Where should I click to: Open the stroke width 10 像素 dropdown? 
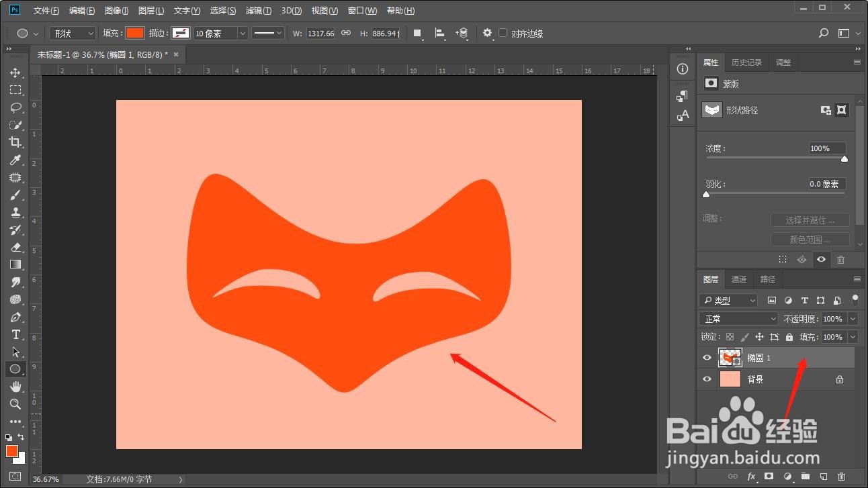coord(243,33)
